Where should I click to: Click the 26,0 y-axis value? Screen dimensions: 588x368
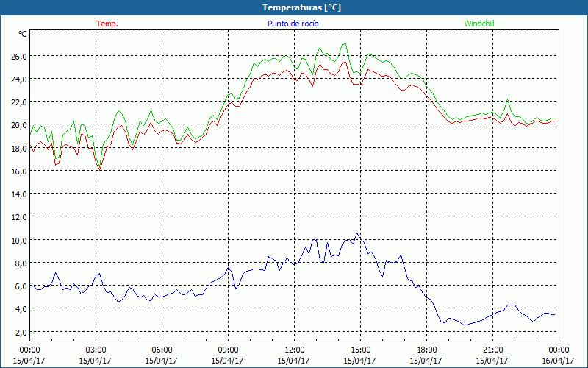pos(19,57)
